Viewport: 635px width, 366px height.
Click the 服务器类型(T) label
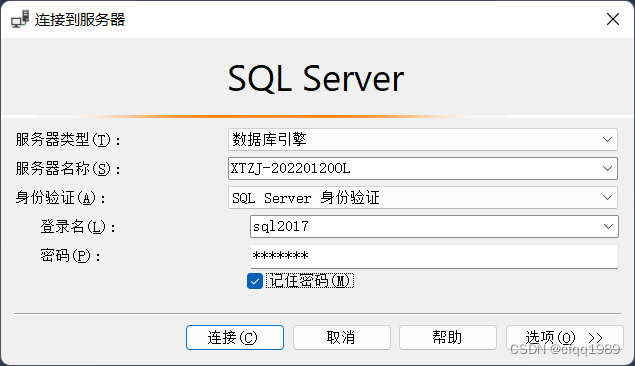tap(68, 140)
